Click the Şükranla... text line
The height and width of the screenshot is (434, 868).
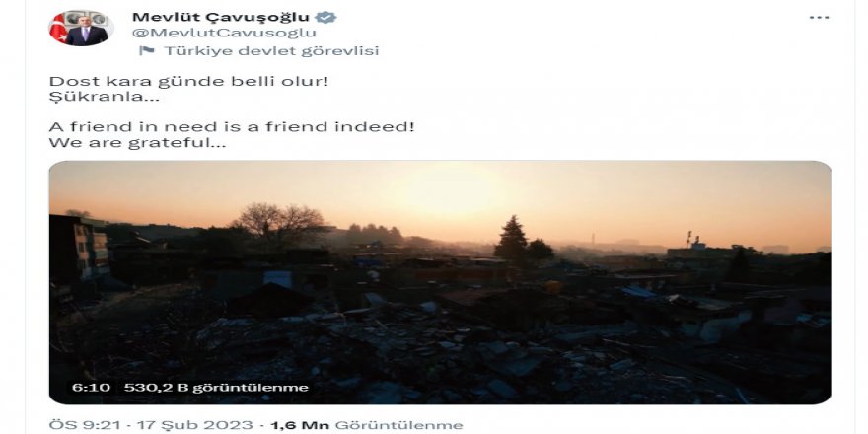[105, 98]
